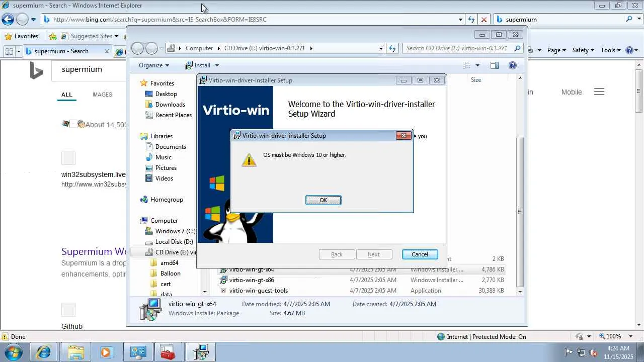Open the Explorer view options dropdown arrow
Image resolution: width=644 pixels, height=362 pixels.
[477, 65]
